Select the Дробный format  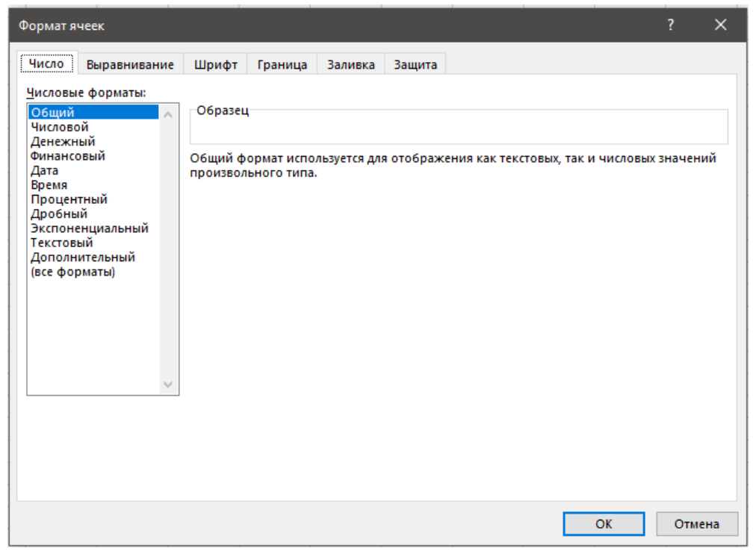point(59,214)
